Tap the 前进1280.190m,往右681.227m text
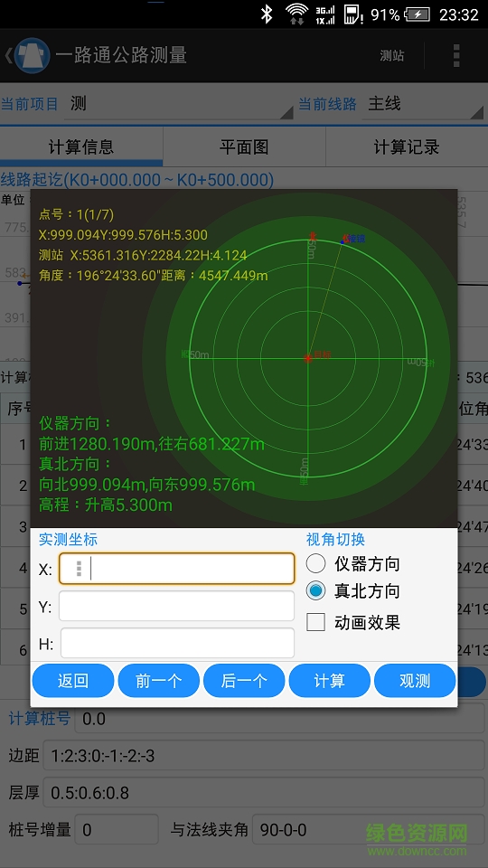This screenshot has width=488, height=868. pos(152,444)
